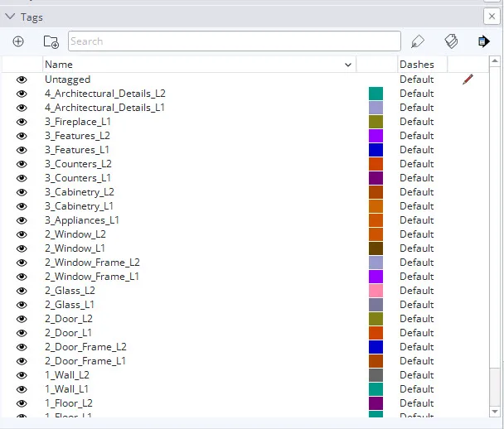Viewport: 504px width, 429px height.
Task: Toggle the eye for 3_Counters_L1
Action: (x=22, y=178)
